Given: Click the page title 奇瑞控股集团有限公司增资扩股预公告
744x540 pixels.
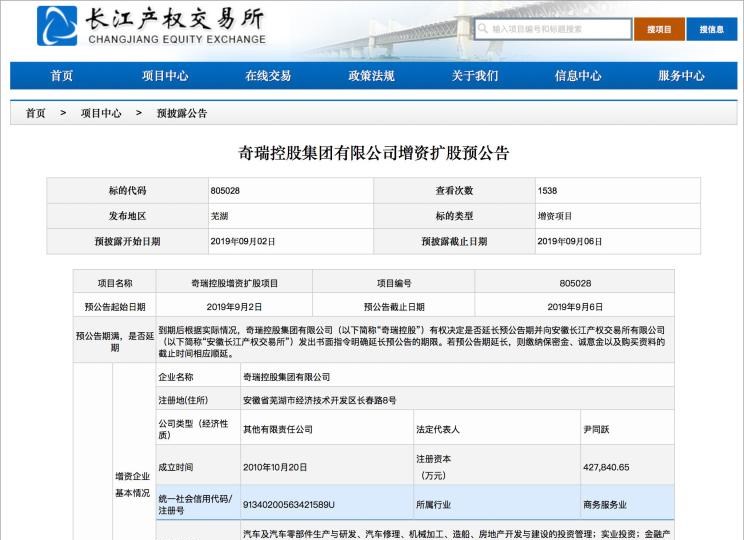Looking at the screenshot, I should tap(373, 153).
